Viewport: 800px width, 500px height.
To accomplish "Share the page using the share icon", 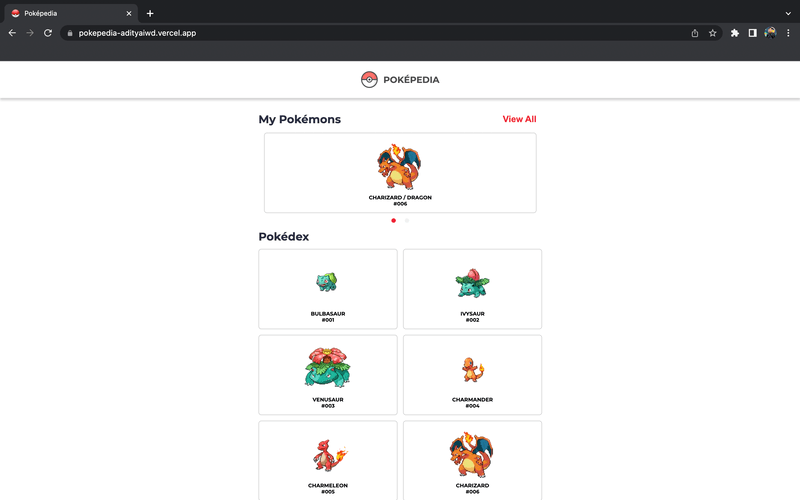I will point(695,33).
